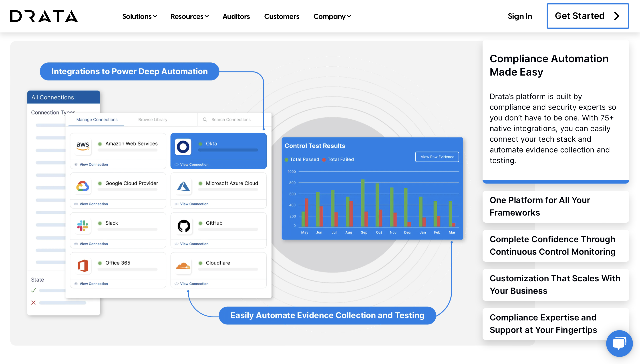Click the Okta logo icon
Viewport: 640px width, 364px height.
click(x=183, y=147)
